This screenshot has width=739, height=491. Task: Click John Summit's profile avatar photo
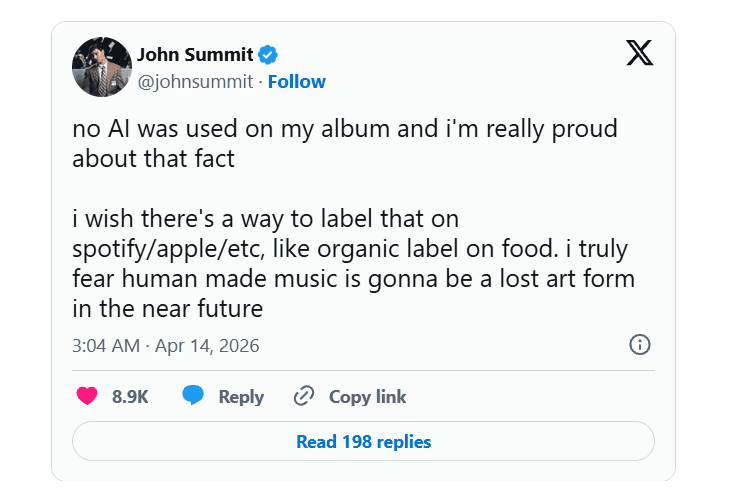[x=102, y=67]
